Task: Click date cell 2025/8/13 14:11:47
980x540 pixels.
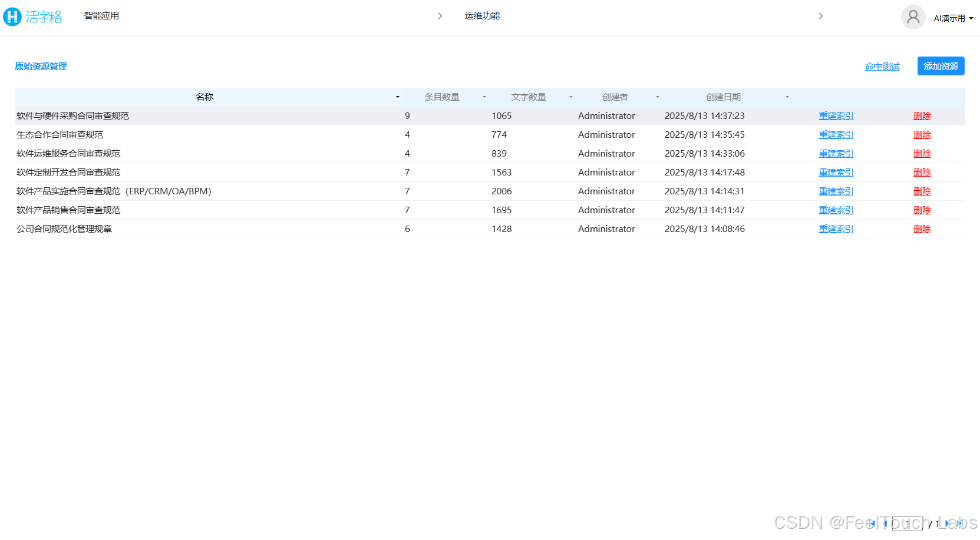Action: pos(705,210)
